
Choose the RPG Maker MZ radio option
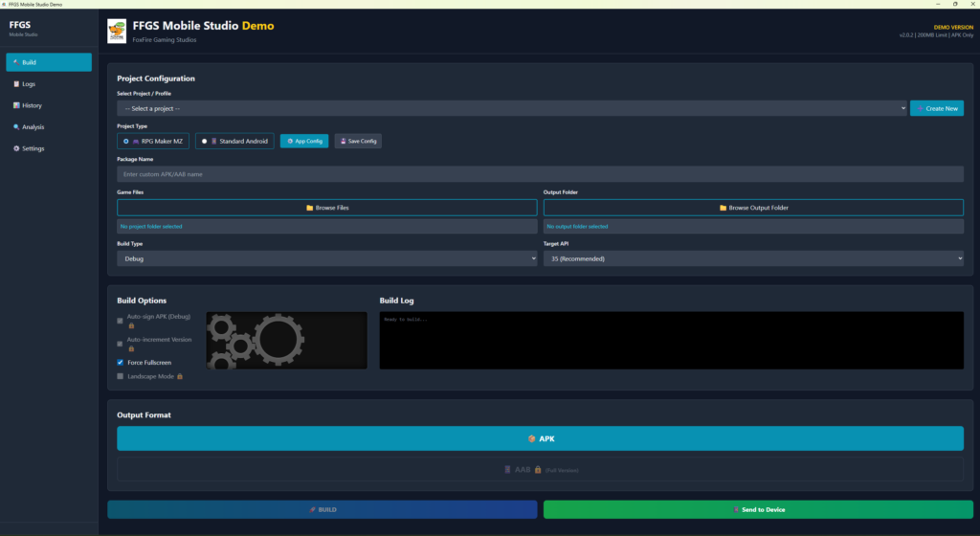[126, 141]
